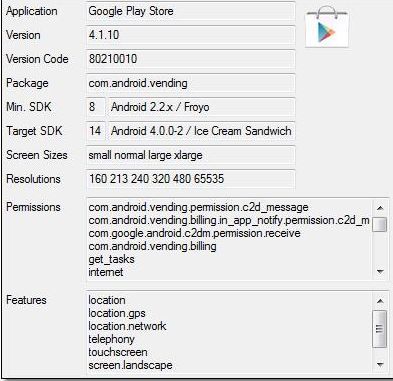Click the Min. SDK number field 8
Screen dimensions: 393x381
96,107
